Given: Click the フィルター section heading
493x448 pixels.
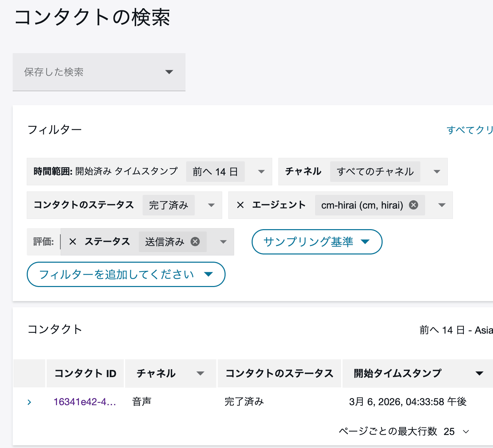Looking at the screenshot, I should pos(55,129).
